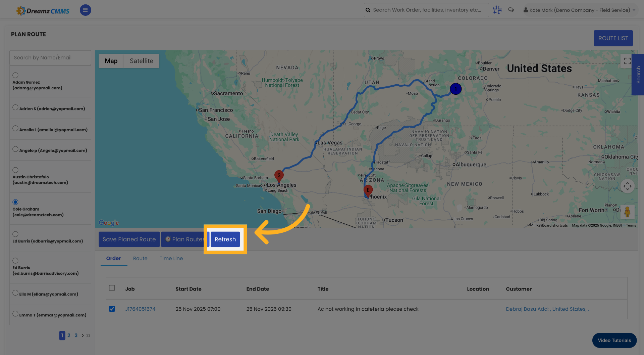This screenshot has height=355, width=644.
Task: Open the apps grid icon in the header
Action: (497, 10)
